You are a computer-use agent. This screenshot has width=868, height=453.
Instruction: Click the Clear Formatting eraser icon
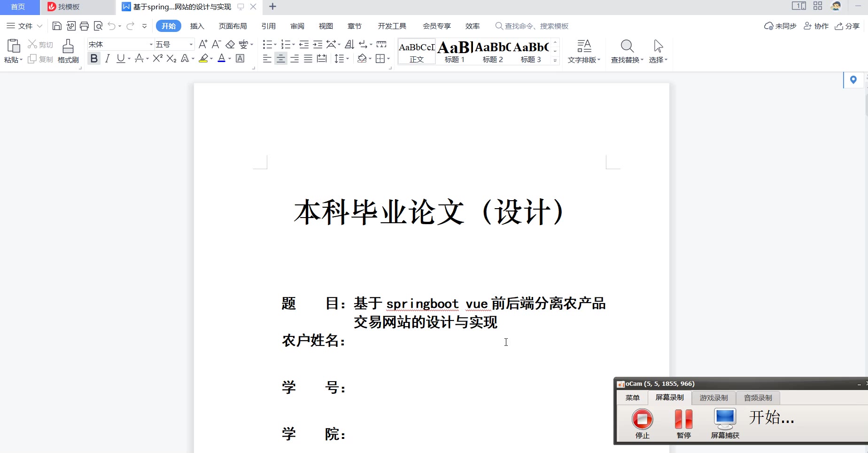(230, 44)
